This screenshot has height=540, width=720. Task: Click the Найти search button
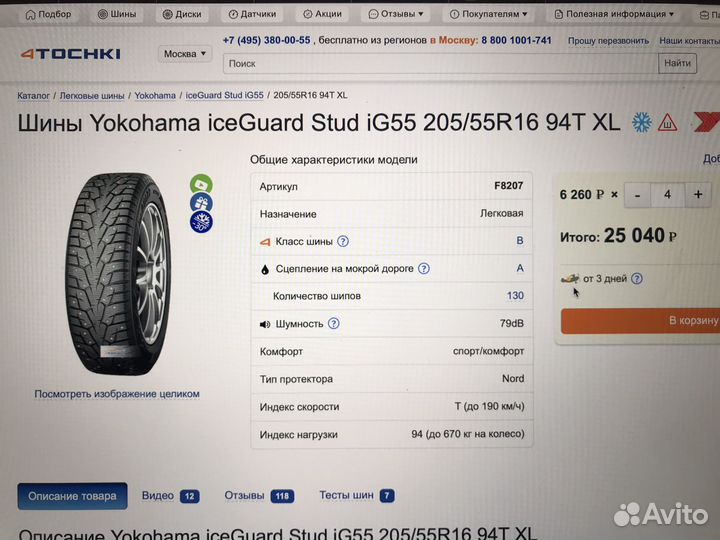677,63
